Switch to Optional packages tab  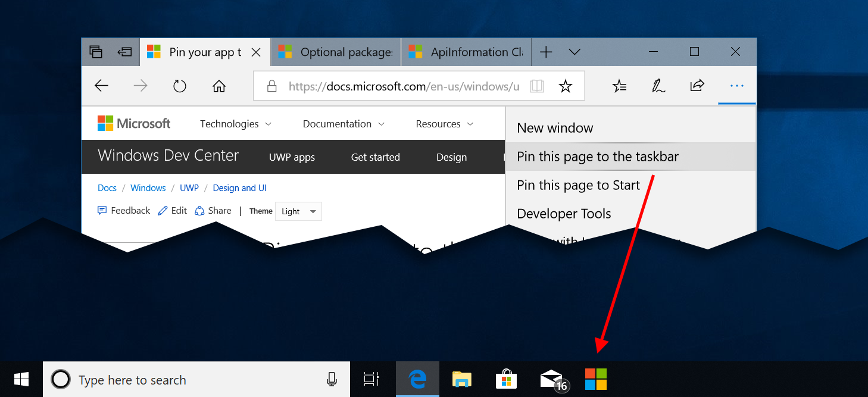coord(336,52)
